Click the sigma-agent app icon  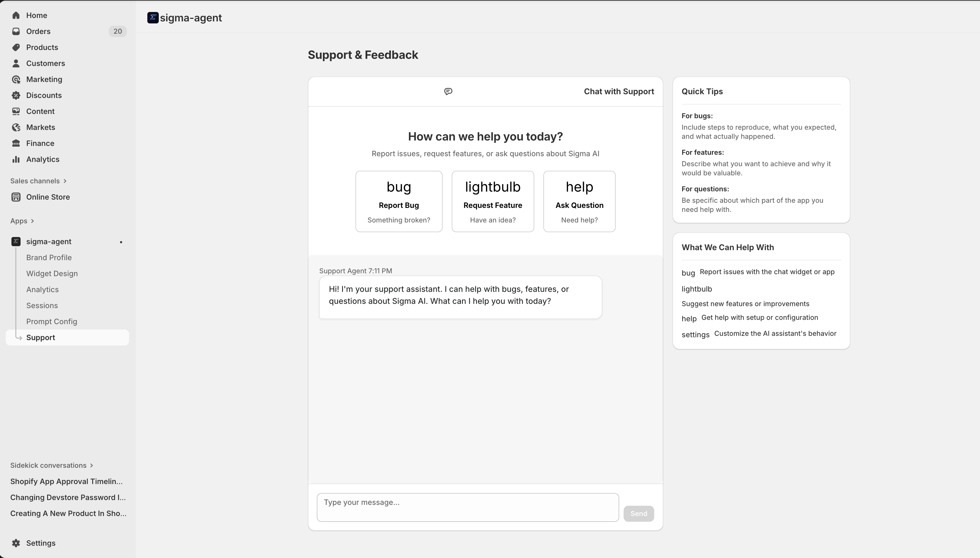click(x=16, y=241)
